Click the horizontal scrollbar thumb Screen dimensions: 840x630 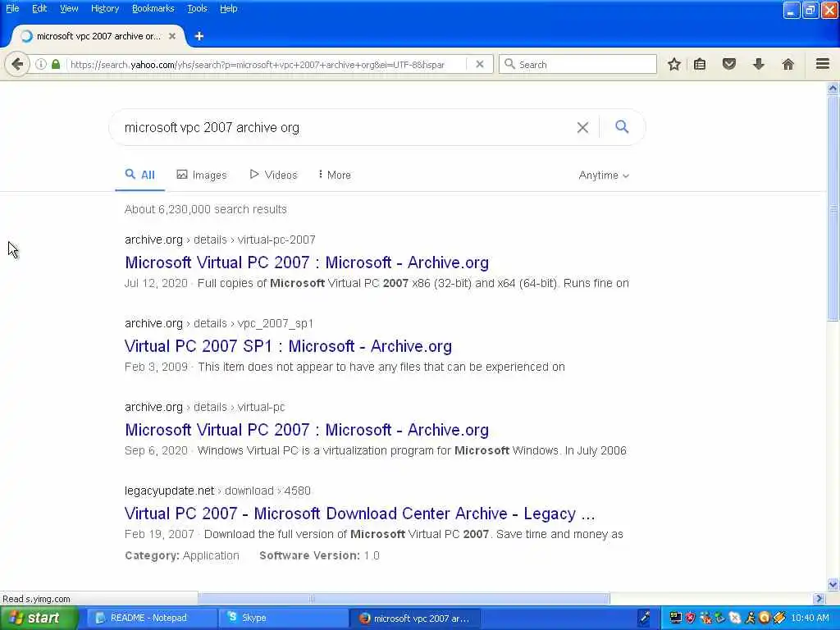[404, 598]
